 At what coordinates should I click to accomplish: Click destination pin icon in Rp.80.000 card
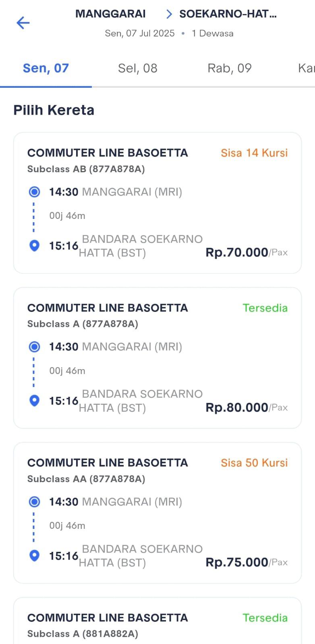coord(35,400)
